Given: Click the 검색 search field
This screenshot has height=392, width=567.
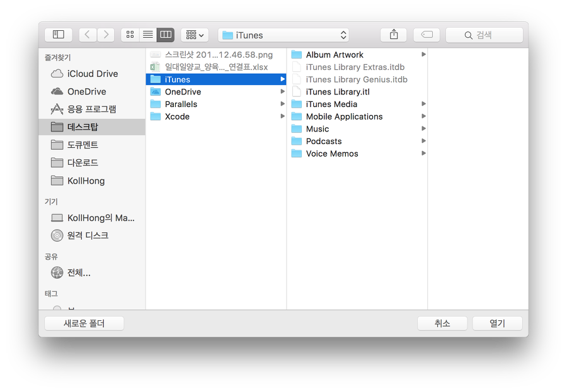Looking at the screenshot, I should click(484, 35).
